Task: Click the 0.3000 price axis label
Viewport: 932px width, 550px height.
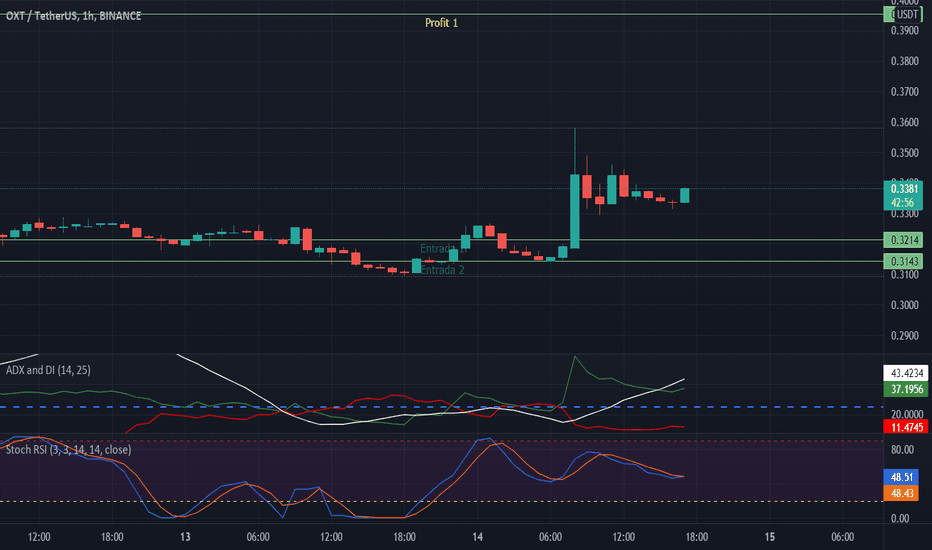Action: click(x=904, y=305)
